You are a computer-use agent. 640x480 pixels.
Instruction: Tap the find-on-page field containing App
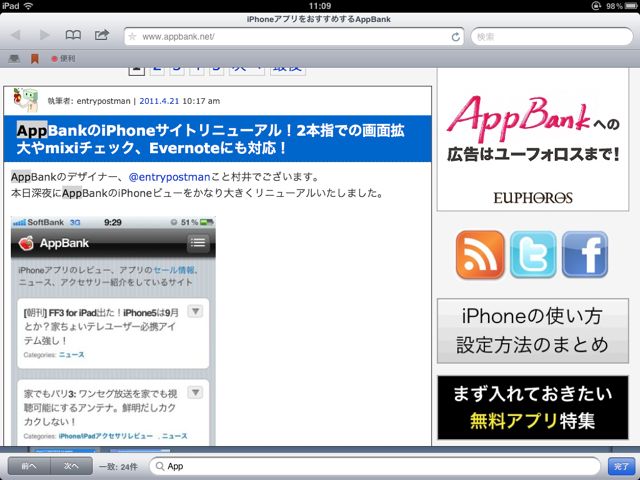(x=375, y=466)
